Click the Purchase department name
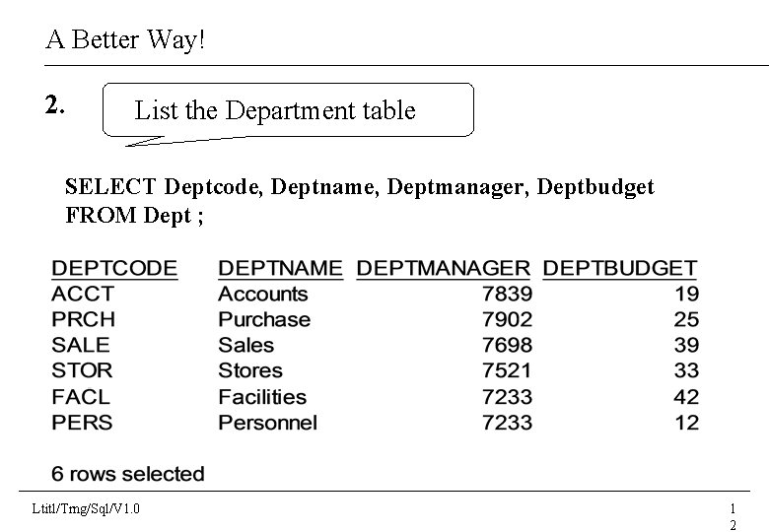769x532 pixels. (263, 319)
